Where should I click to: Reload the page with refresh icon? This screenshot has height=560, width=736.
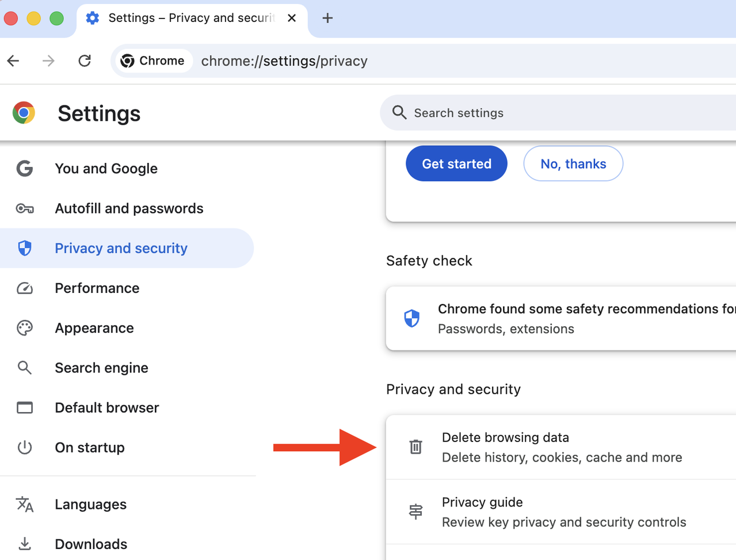pyautogui.click(x=85, y=60)
